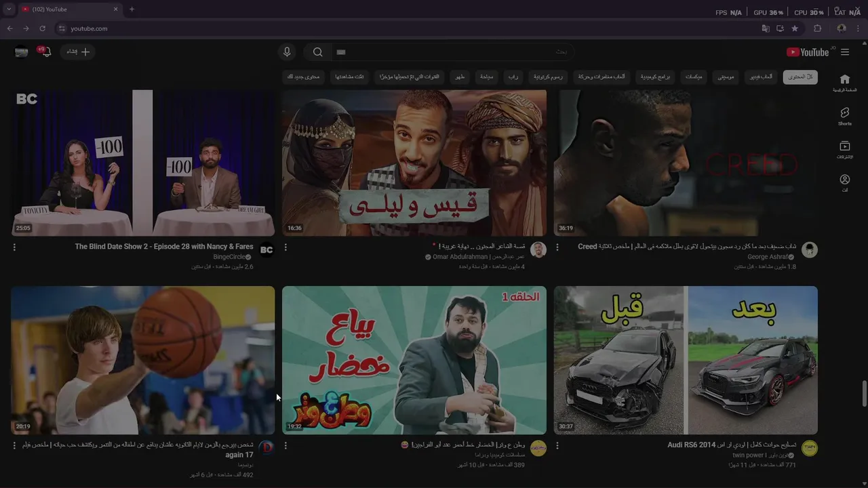Play the Creed movie summary thumbnail

click(x=686, y=163)
